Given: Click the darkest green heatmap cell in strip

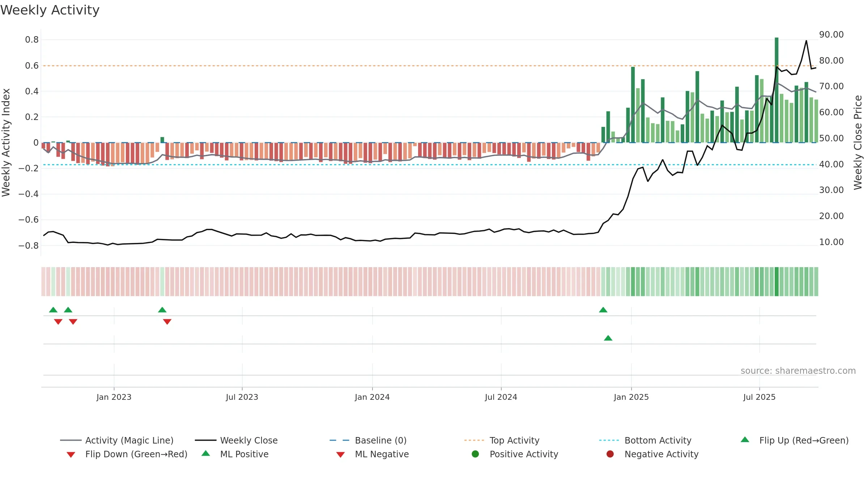Looking at the screenshot, I should (776, 282).
